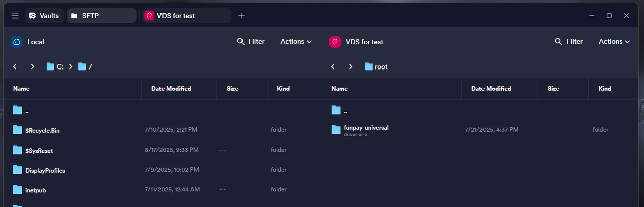Open the remote pane Actions dropdown

614,42
